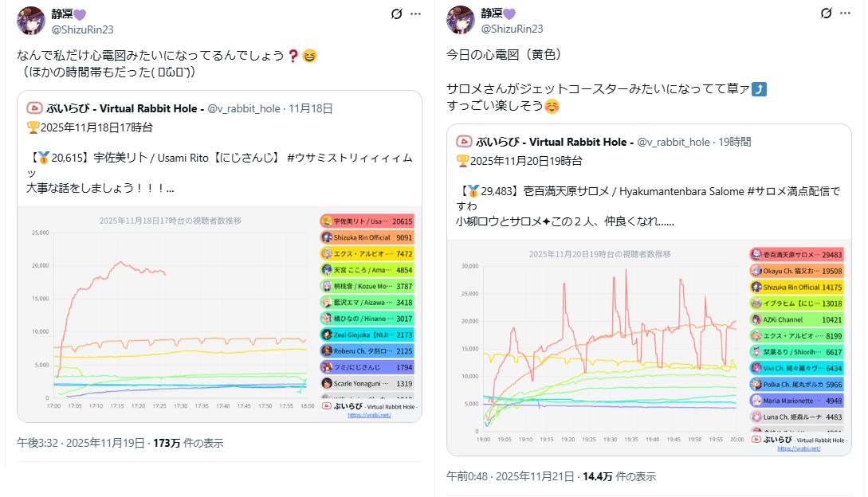Screen dimensions: 868x497
Task: Open the 午前0:48 · 2025年11月21日 timestamp link
Action: pos(510,476)
